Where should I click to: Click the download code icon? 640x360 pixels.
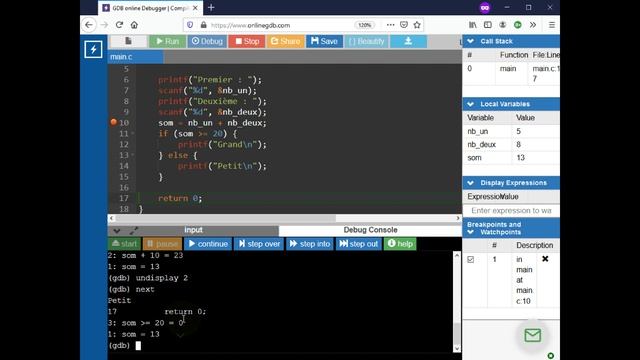point(408,41)
